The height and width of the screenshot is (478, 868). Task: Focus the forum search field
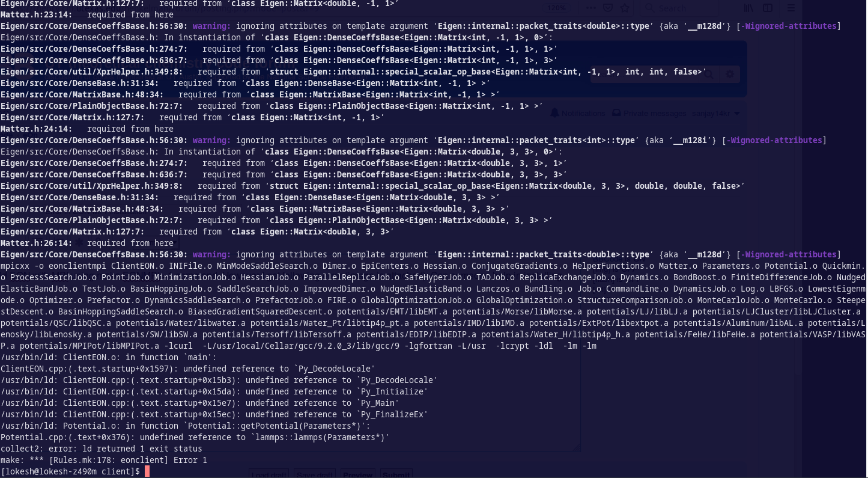(646, 74)
